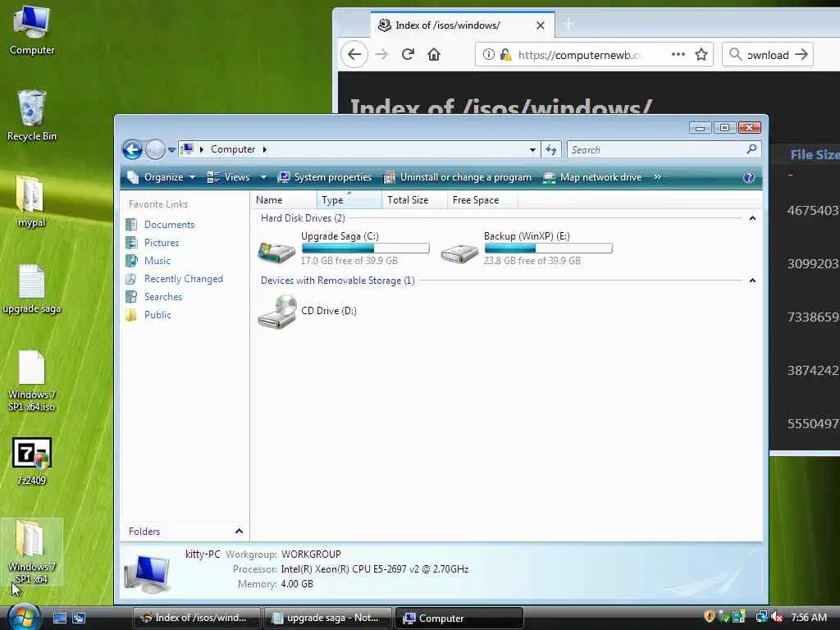Go to the browser home page

pyautogui.click(x=434, y=54)
